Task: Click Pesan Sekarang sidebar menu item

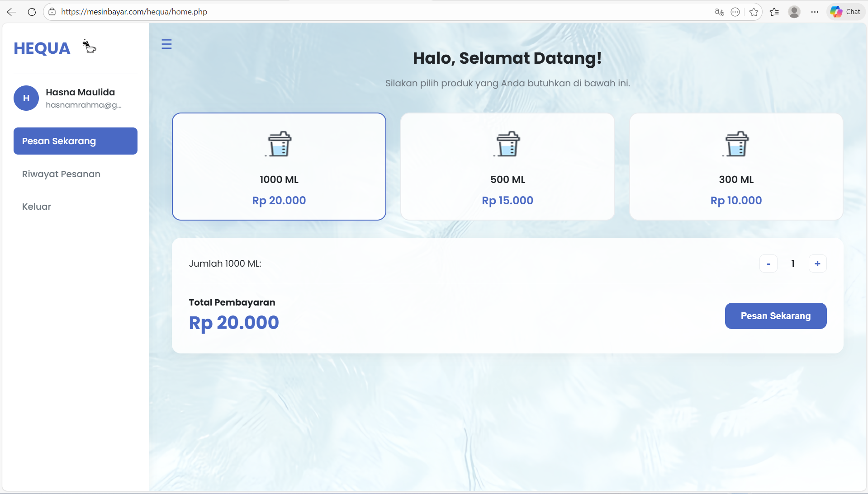Action: click(76, 141)
